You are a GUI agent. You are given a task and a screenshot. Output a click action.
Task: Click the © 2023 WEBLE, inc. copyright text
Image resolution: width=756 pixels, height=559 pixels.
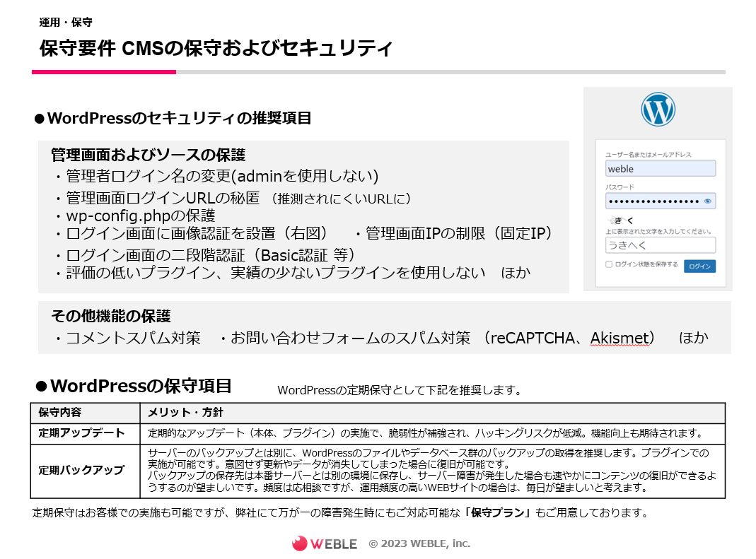(x=419, y=543)
